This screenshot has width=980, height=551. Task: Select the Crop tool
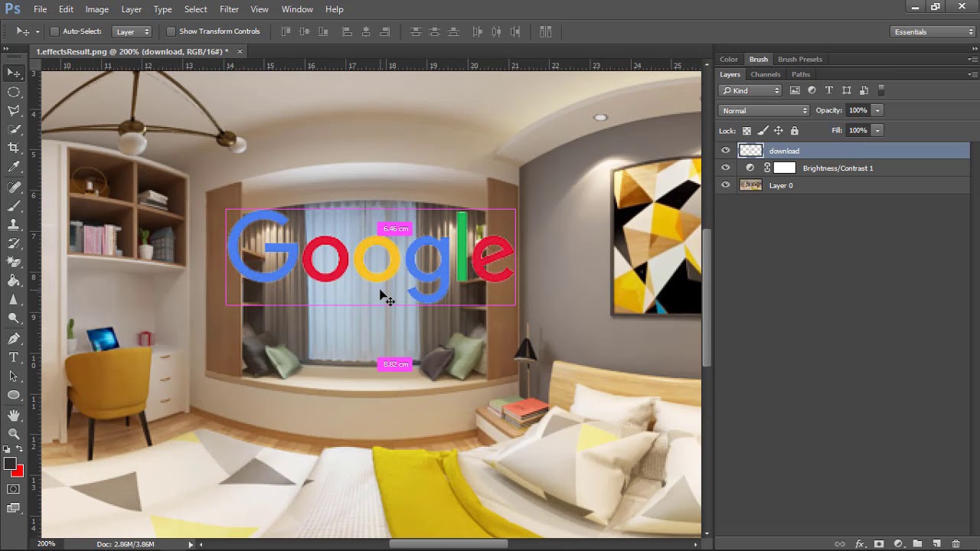pos(14,148)
